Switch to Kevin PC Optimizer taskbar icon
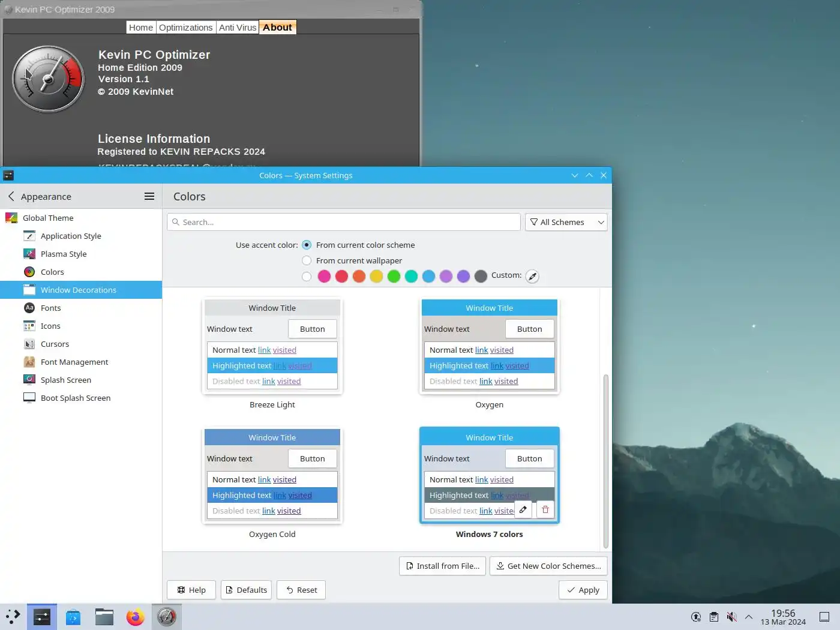Viewport: 840px width, 630px height. [167, 617]
